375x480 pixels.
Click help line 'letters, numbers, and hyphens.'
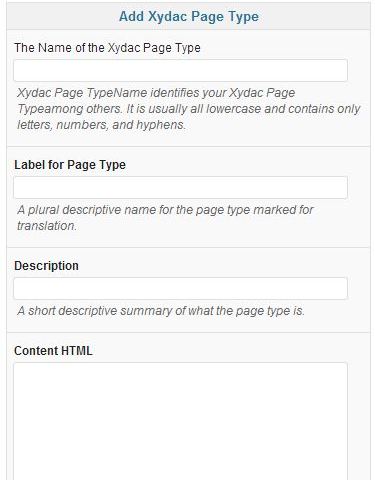click(x=101, y=125)
